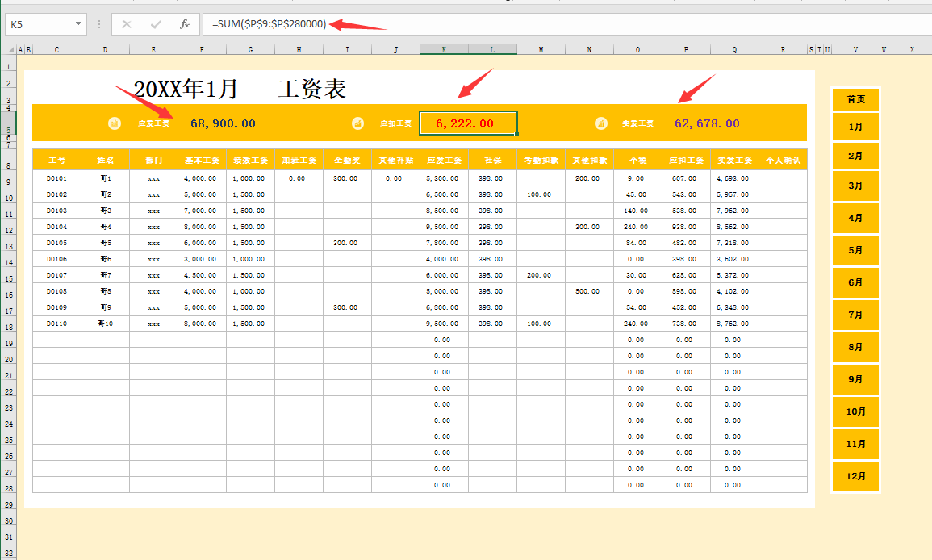
Task: Select column X header
Action: point(912,49)
